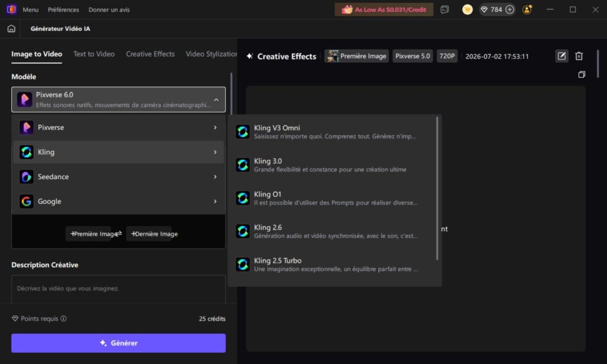Click the Kling 2.5 Turbo icon
The height and width of the screenshot is (364, 607).
point(242,265)
